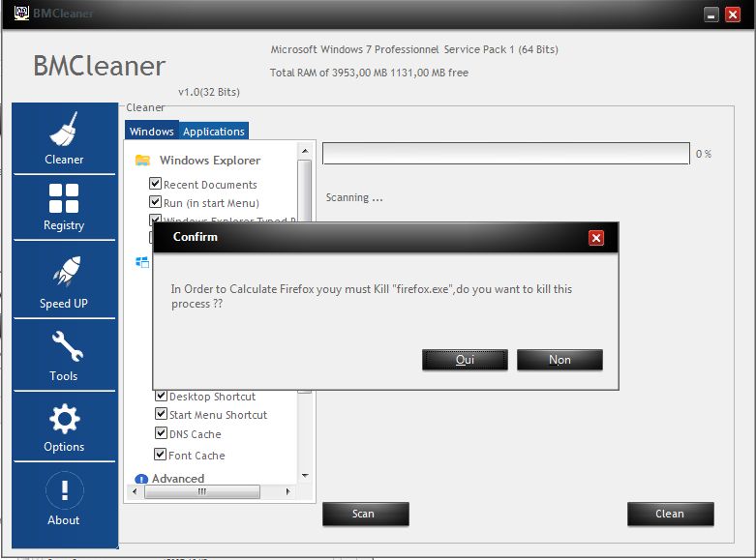Minimize the BMCleaner window
The image size is (756, 560).
pyautogui.click(x=711, y=15)
